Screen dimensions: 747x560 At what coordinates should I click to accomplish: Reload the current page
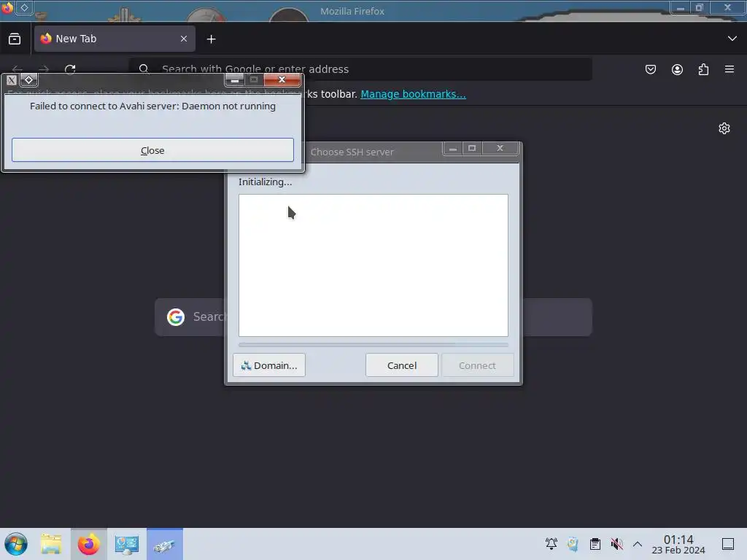[x=70, y=69]
